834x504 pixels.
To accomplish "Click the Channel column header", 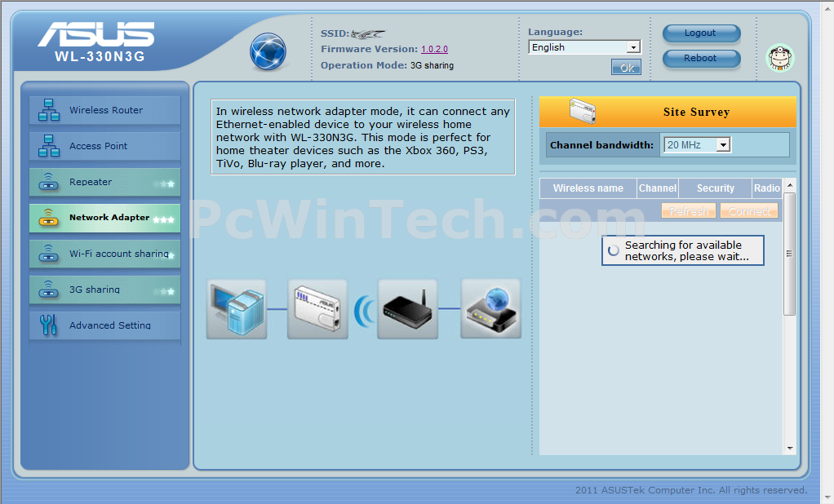I will pyautogui.click(x=658, y=188).
